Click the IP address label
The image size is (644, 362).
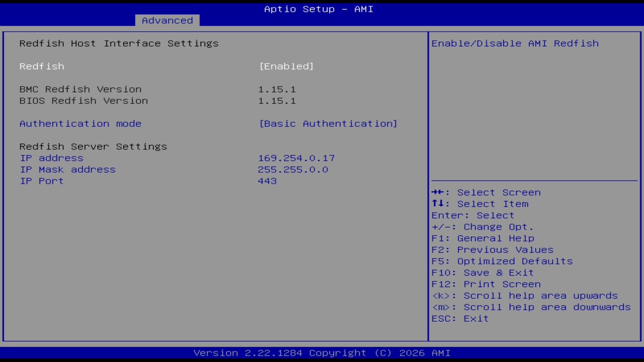[x=51, y=158]
